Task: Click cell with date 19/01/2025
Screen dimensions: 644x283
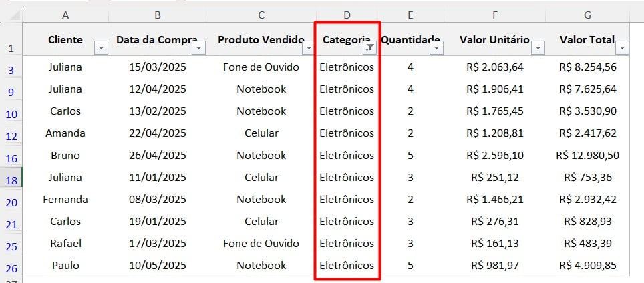Action: pyautogui.click(x=158, y=222)
